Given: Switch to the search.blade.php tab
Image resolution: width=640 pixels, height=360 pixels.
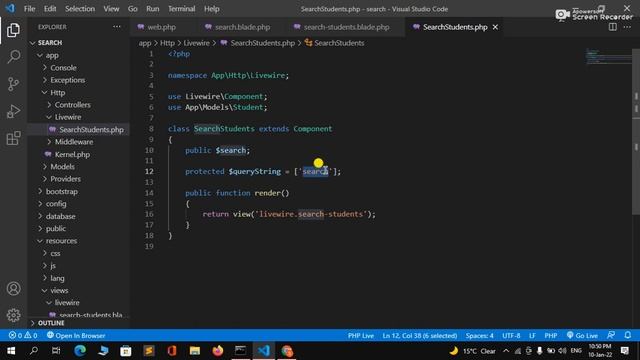Looking at the screenshot, I should (x=242, y=27).
